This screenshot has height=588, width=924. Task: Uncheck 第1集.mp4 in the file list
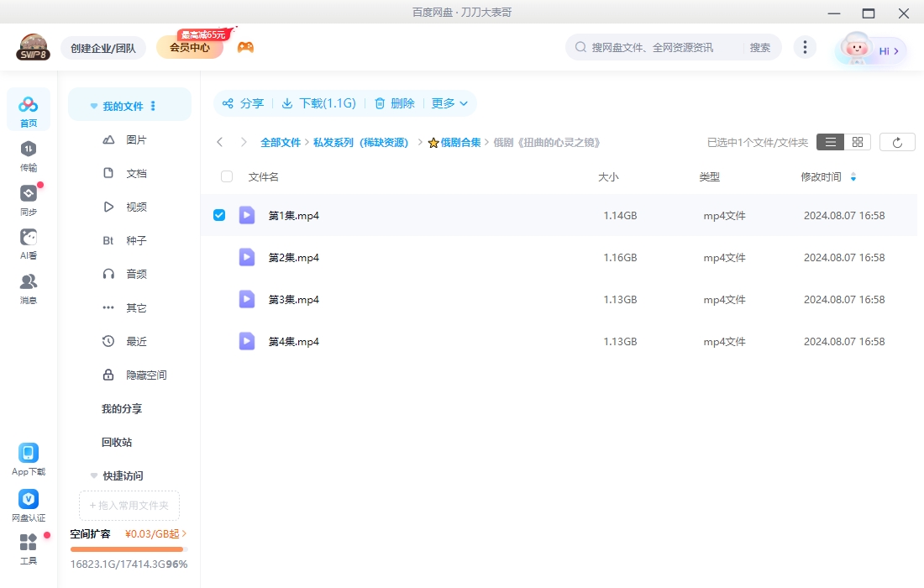[219, 214]
